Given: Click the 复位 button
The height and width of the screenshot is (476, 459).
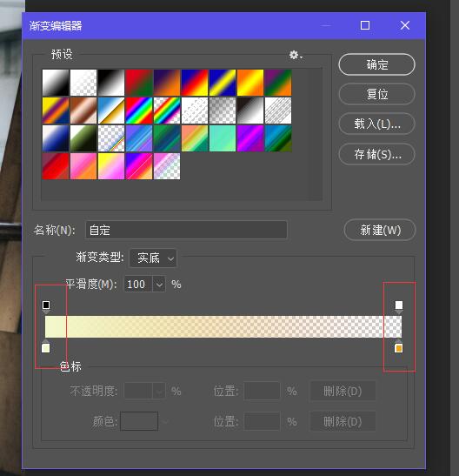Looking at the screenshot, I should (x=376, y=94).
